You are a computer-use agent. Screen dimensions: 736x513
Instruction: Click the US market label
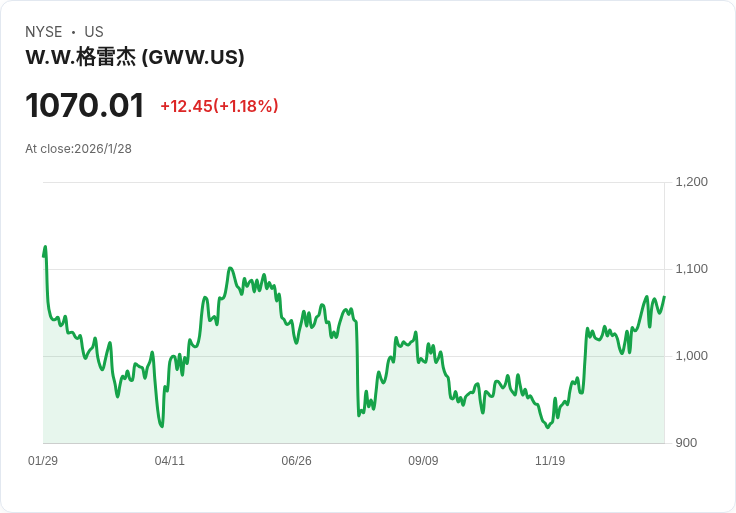[x=94, y=32]
